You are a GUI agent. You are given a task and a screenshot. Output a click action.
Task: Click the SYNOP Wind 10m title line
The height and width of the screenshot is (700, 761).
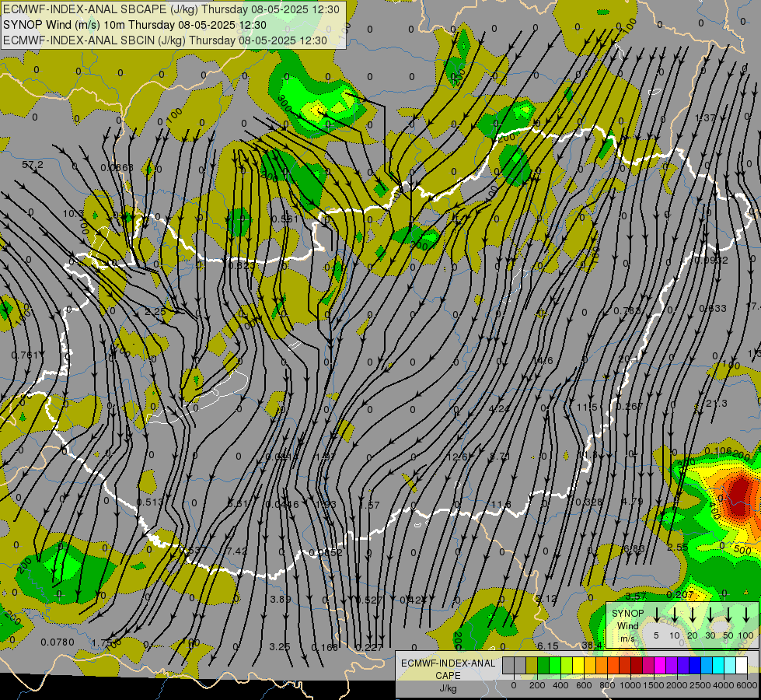tap(134, 25)
